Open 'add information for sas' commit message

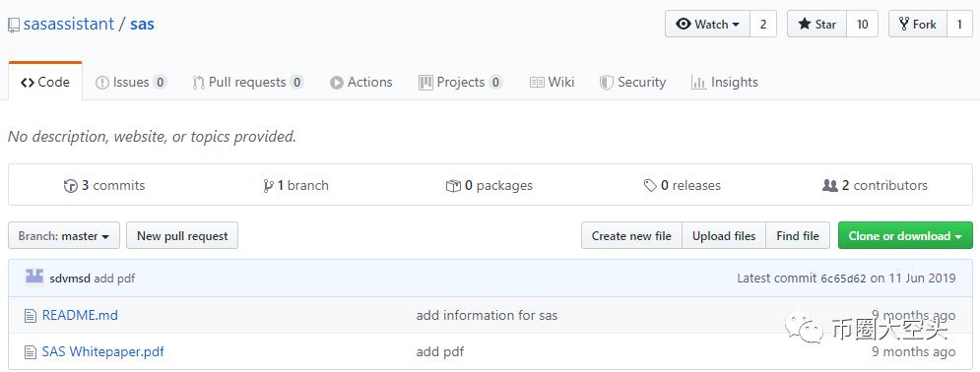click(487, 315)
